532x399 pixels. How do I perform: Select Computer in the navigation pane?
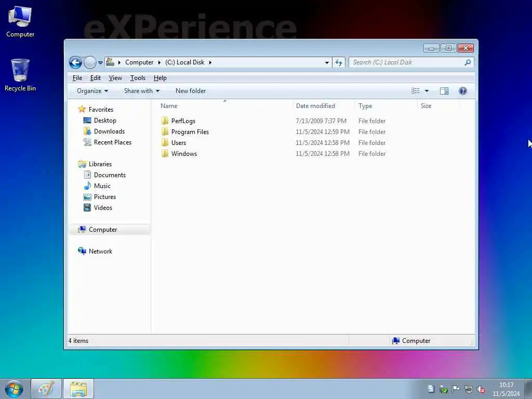tap(109, 229)
